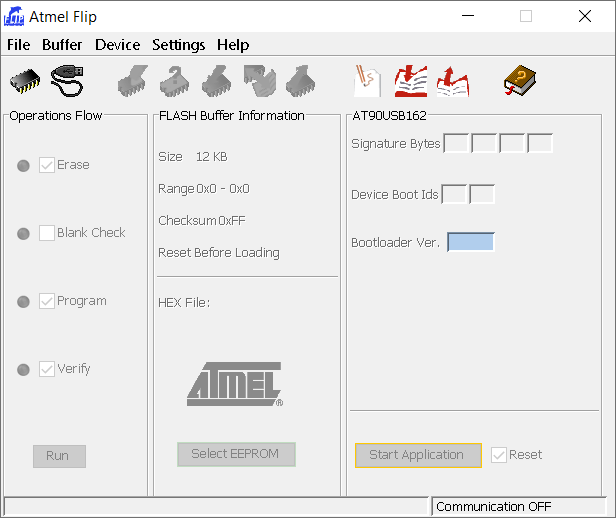Toggle the Erase checkbox

click(x=47, y=165)
